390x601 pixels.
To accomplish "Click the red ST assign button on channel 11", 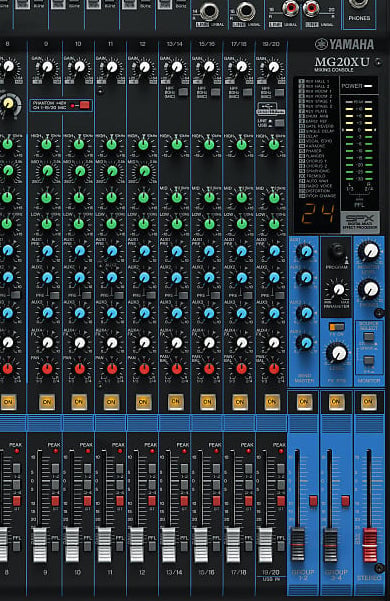I will 120,501.
